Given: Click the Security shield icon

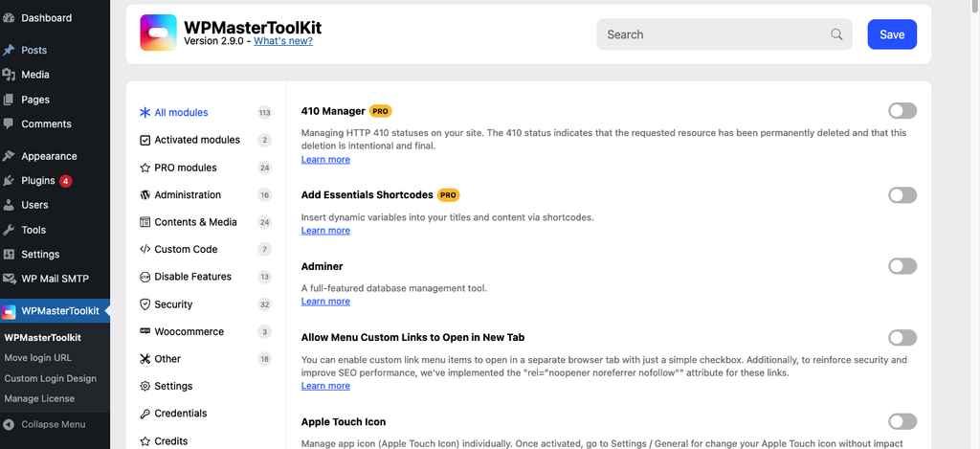Looking at the screenshot, I should [x=145, y=304].
